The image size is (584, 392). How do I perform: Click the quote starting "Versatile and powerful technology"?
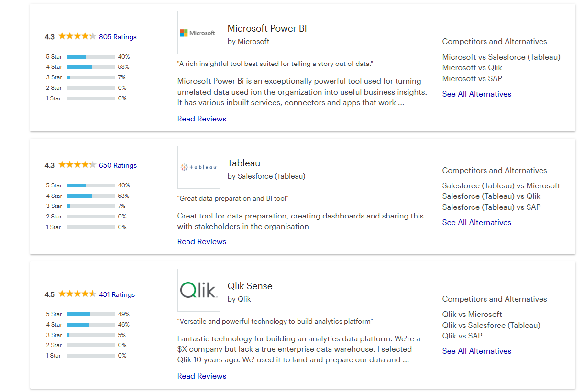point(275,321)
